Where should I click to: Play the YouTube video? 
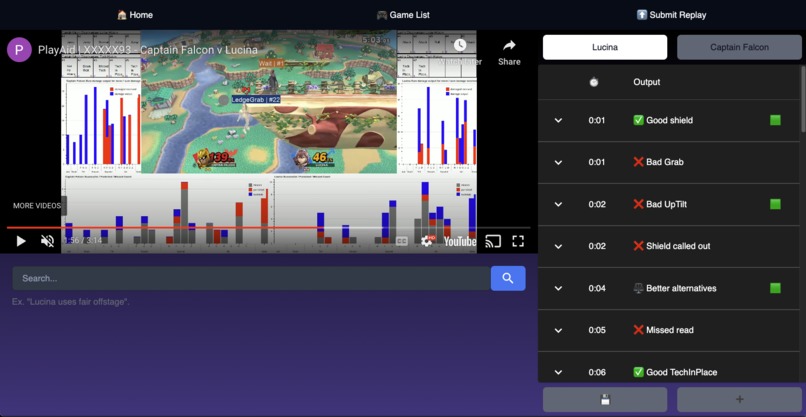point(21,241)
